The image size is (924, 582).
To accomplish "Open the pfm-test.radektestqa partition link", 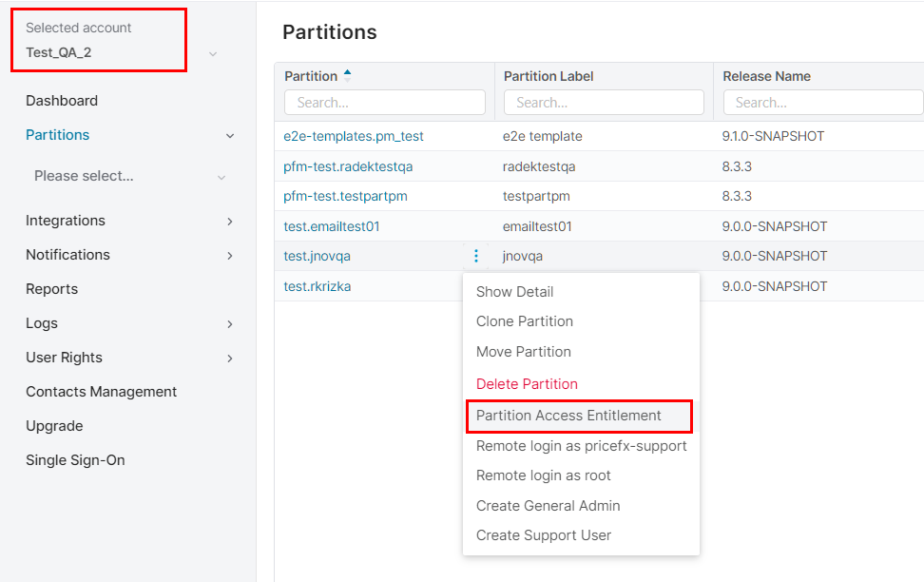I will coord(348,166).
